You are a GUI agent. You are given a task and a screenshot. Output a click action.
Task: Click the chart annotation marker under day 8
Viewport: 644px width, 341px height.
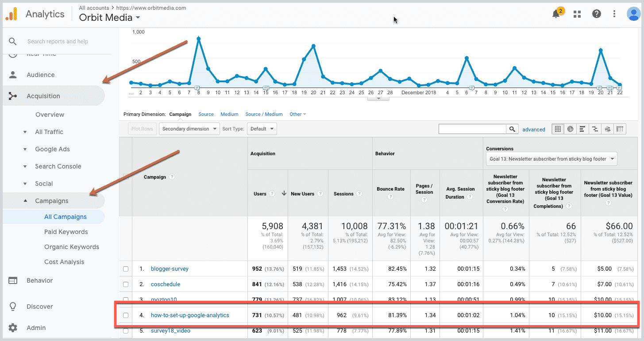(x=197, y=87)
